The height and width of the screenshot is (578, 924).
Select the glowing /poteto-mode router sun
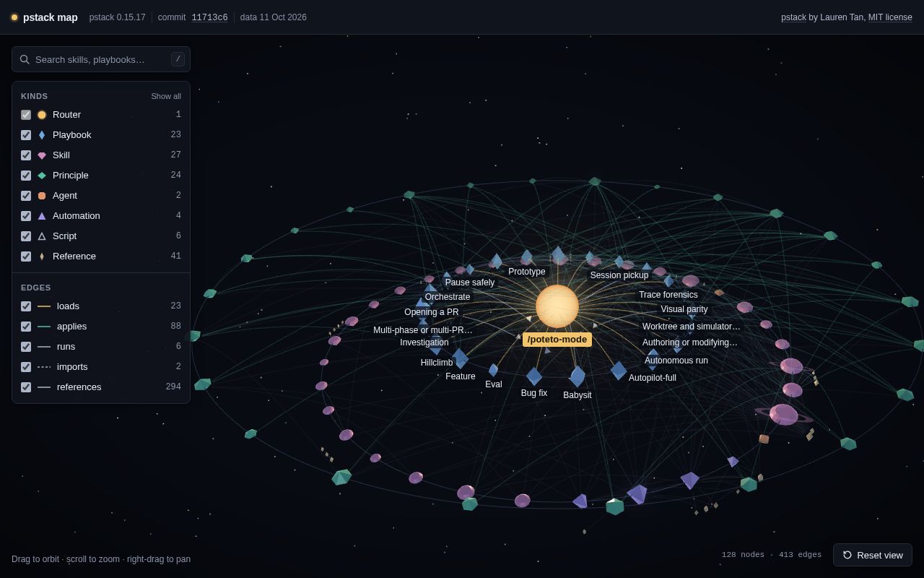(x=557, y=306)
